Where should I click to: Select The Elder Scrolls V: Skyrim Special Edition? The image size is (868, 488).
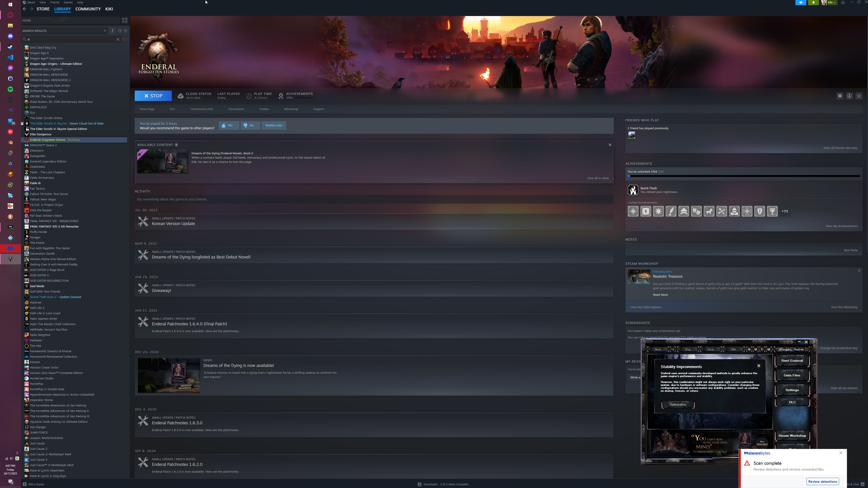tap(58, 129)
